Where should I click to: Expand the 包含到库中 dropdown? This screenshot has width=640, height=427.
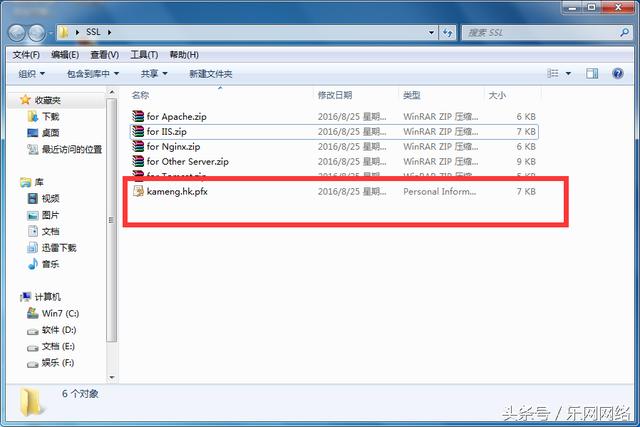point(93,74)
